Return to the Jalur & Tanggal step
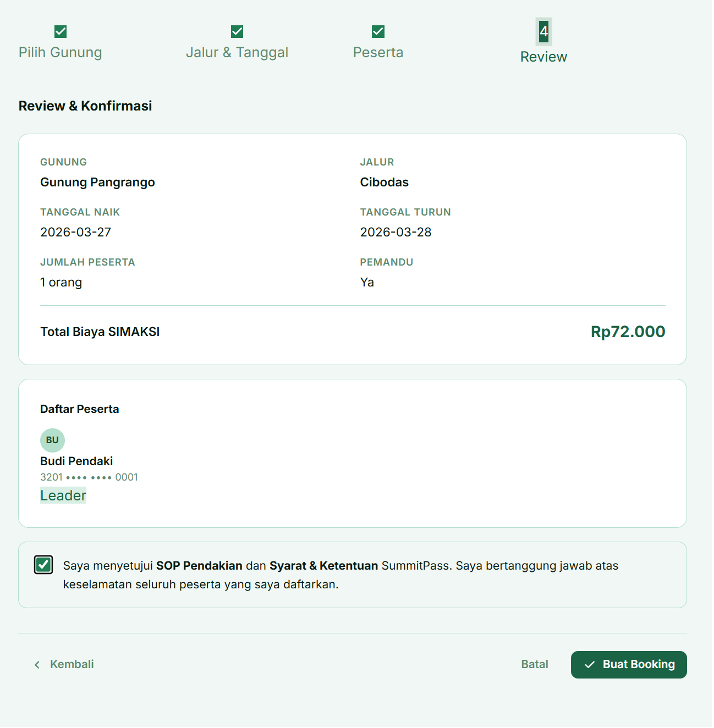 (237, 52)
